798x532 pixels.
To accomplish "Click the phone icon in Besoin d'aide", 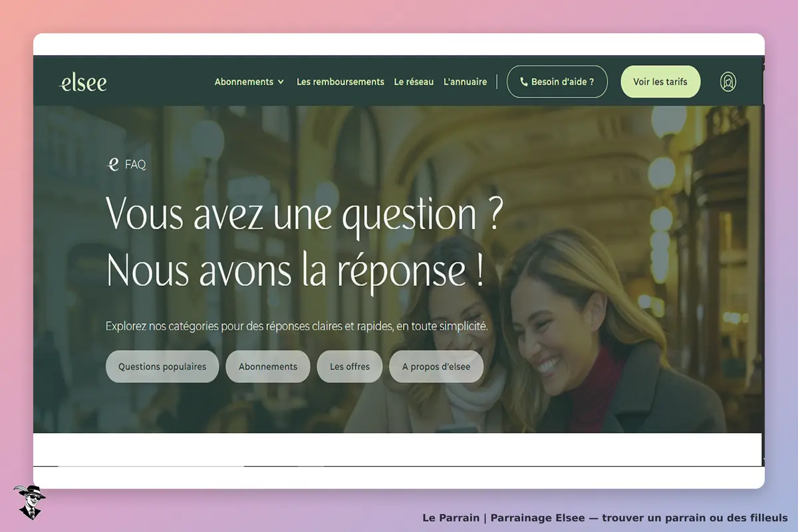I will (524, 82).
